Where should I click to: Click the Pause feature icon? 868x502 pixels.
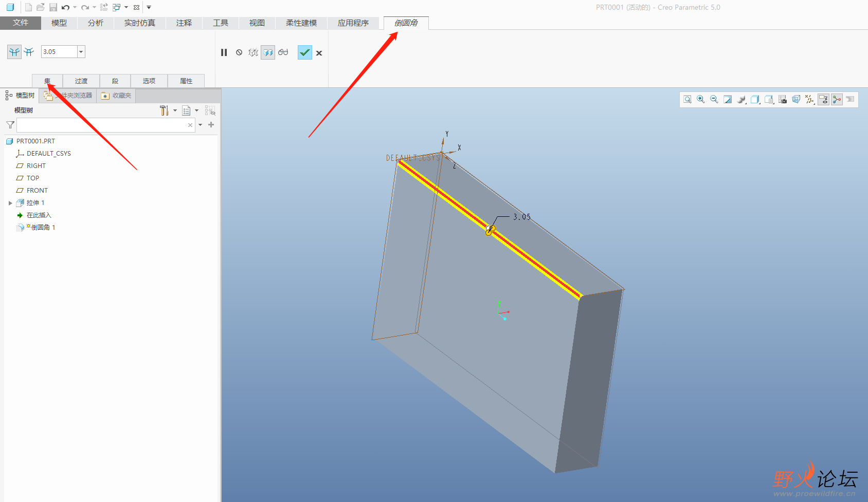click(x=224, y=52)
